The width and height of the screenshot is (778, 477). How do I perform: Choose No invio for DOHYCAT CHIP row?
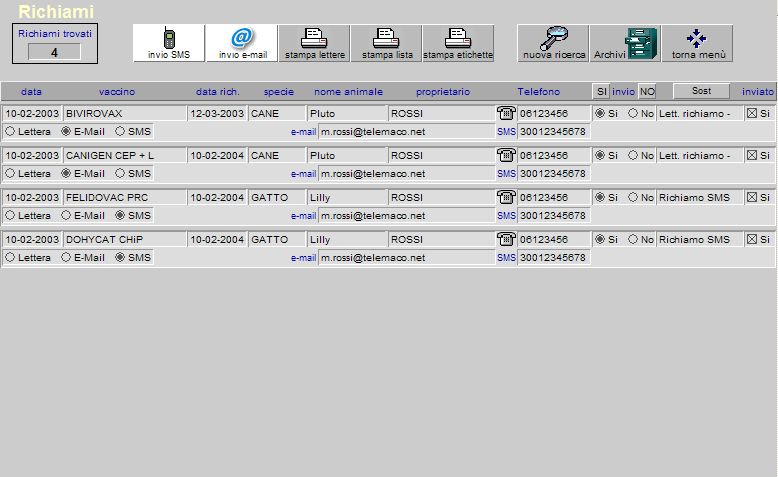(x=633, y=239)
